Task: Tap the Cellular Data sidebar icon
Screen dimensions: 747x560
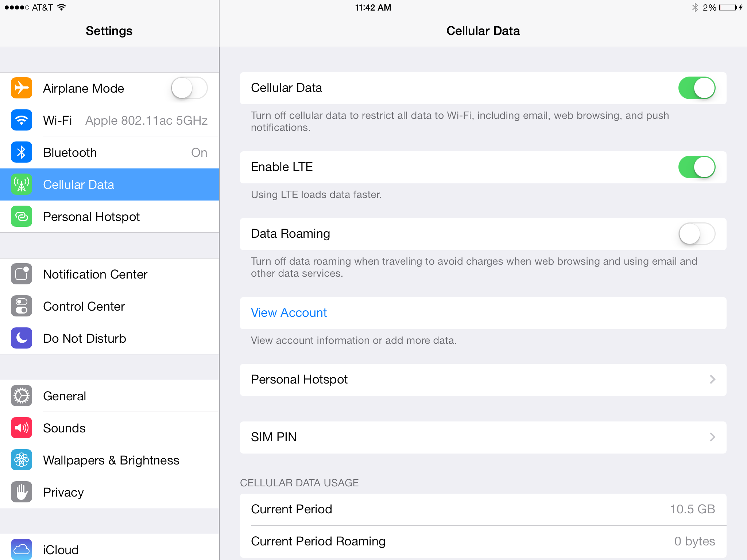Action: click(21, 185)
